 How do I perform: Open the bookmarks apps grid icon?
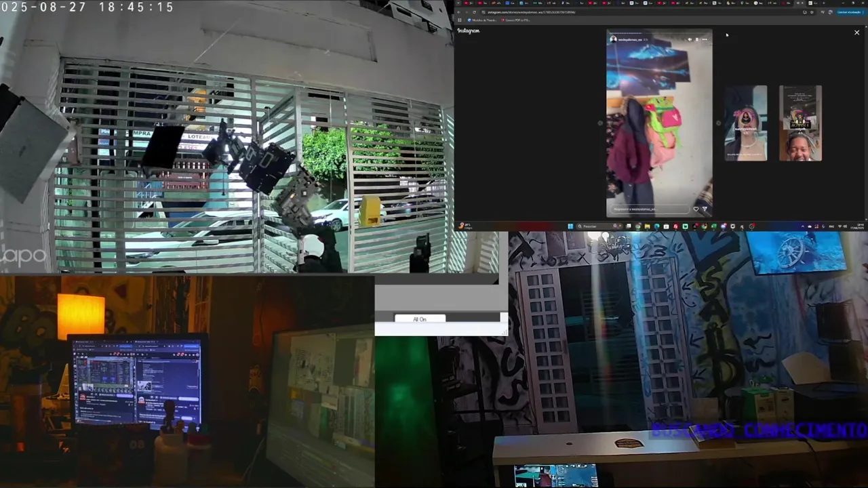coord(459,20)
